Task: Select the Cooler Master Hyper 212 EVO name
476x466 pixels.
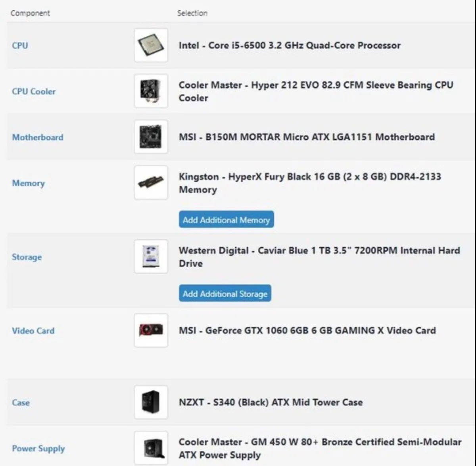Action: point(316,91)
